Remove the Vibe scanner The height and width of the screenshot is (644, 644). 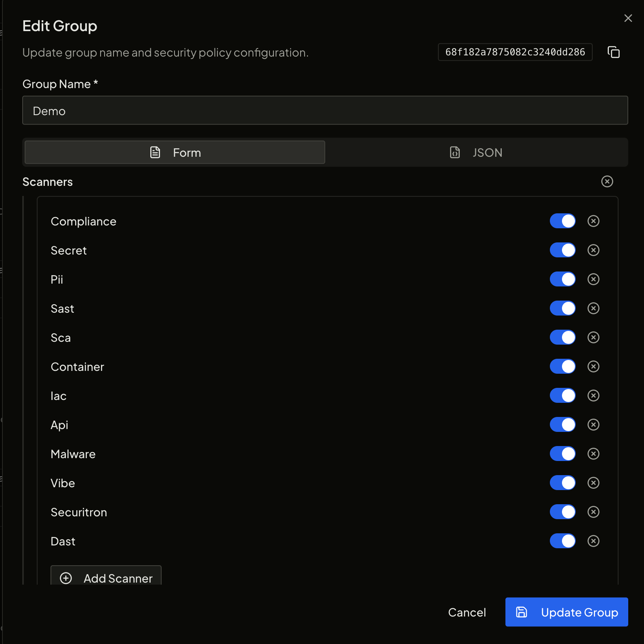(x=593, y=483)
